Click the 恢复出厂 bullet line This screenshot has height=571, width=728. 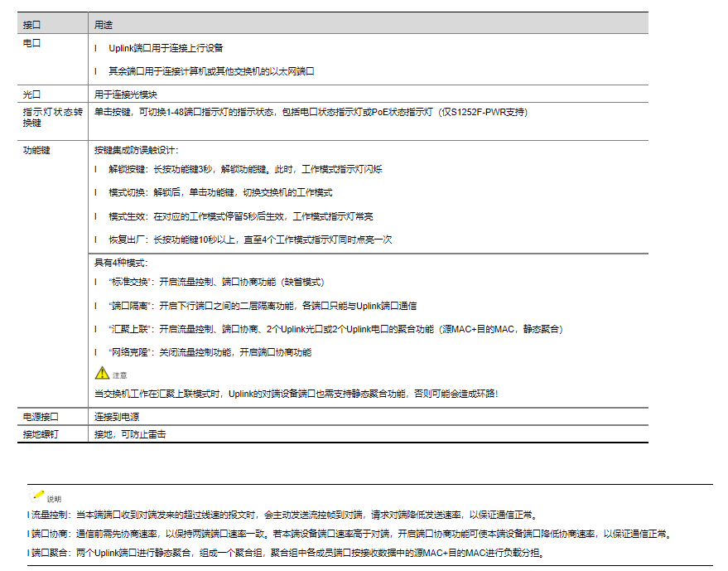point(250,240)
